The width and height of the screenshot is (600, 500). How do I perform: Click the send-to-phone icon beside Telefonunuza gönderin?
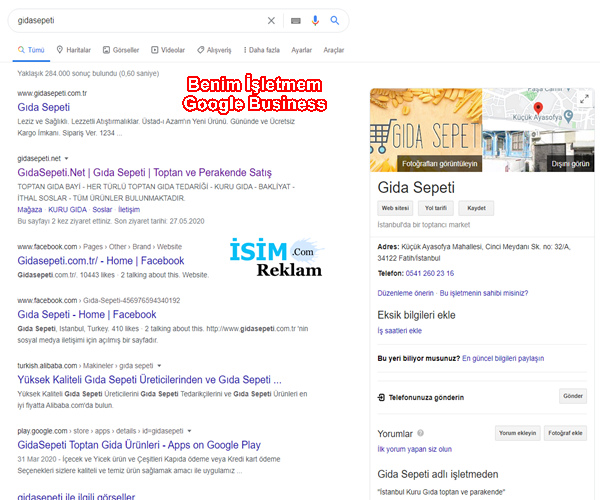coord(381,397)
